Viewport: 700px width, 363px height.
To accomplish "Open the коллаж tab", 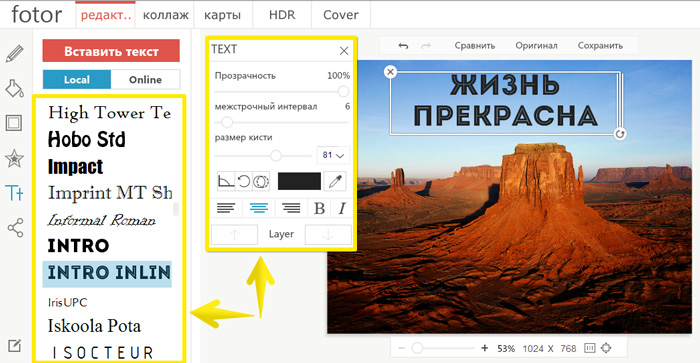I will 166,15.
